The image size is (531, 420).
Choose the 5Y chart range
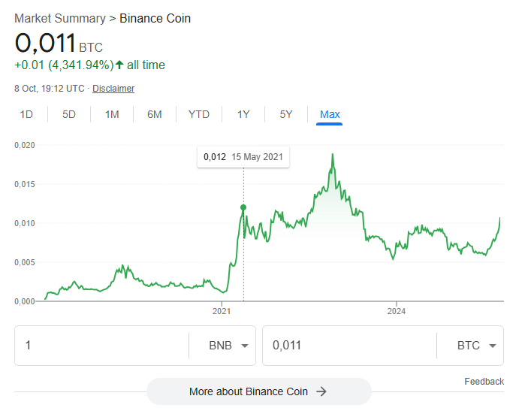click(x=286, y=114)
